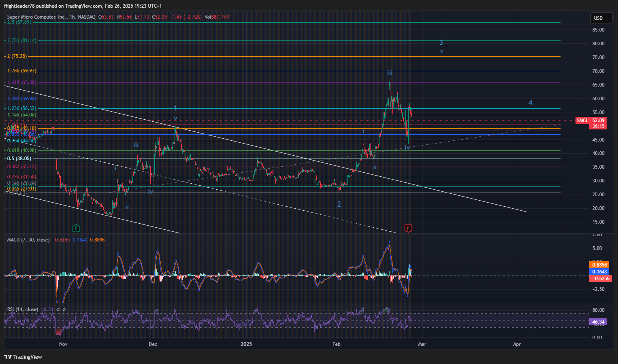Click the wave 3 label near 80.00

pyautogui.click(x=441, y=42)
